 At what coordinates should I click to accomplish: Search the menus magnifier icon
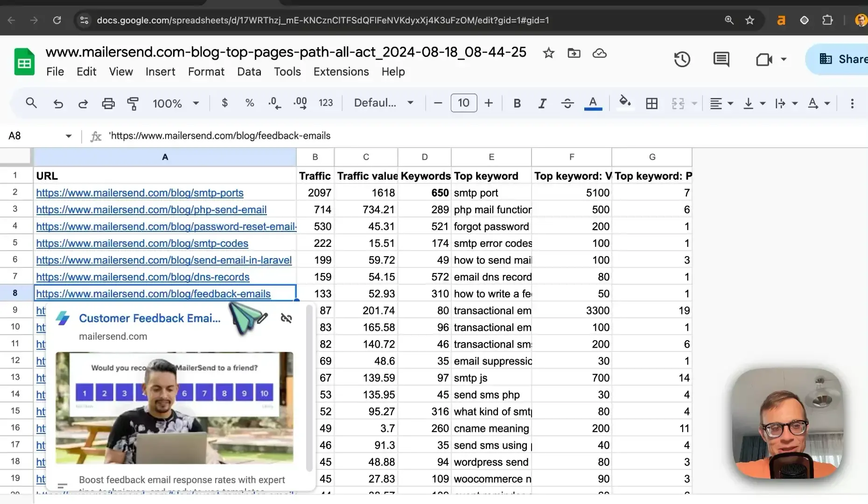[x=31, y=103]
